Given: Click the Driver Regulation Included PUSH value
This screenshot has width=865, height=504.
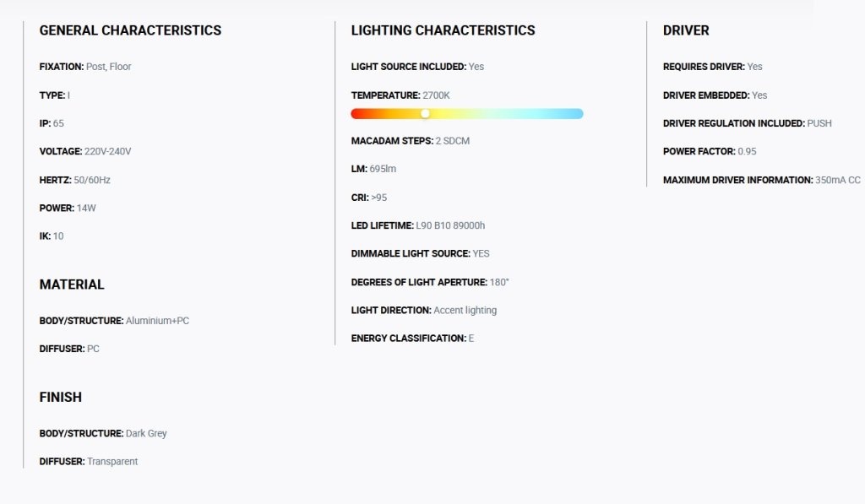Looking at the screenshot, I should coord(819,123).
